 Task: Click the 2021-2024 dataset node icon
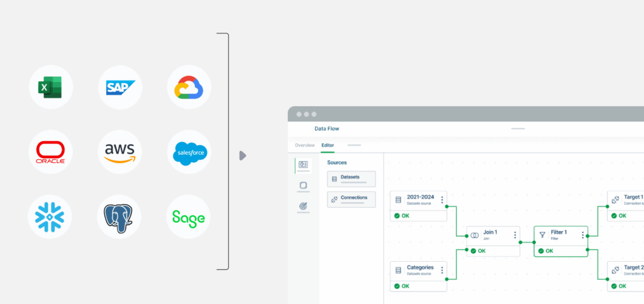[397, 200]
